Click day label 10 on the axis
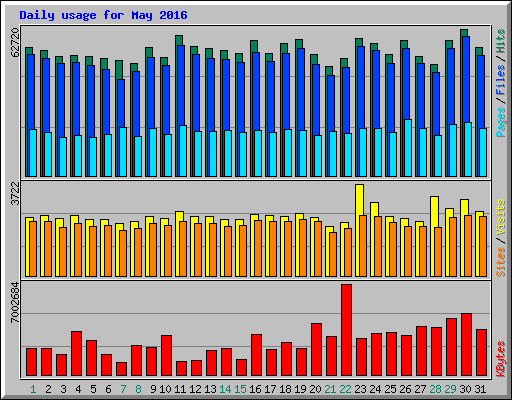 tap(165, 389)
